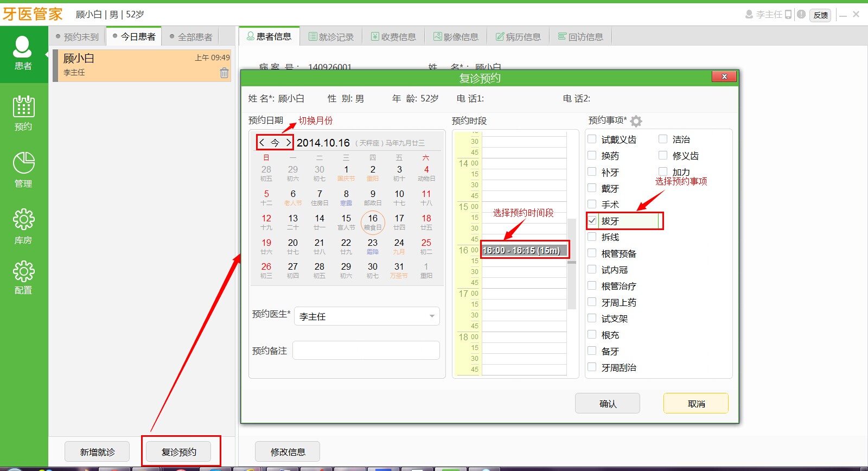Viewport: 868px width, 471px height.
Task: Check the 备牙 checkbox
Action: tap(592, 351)
